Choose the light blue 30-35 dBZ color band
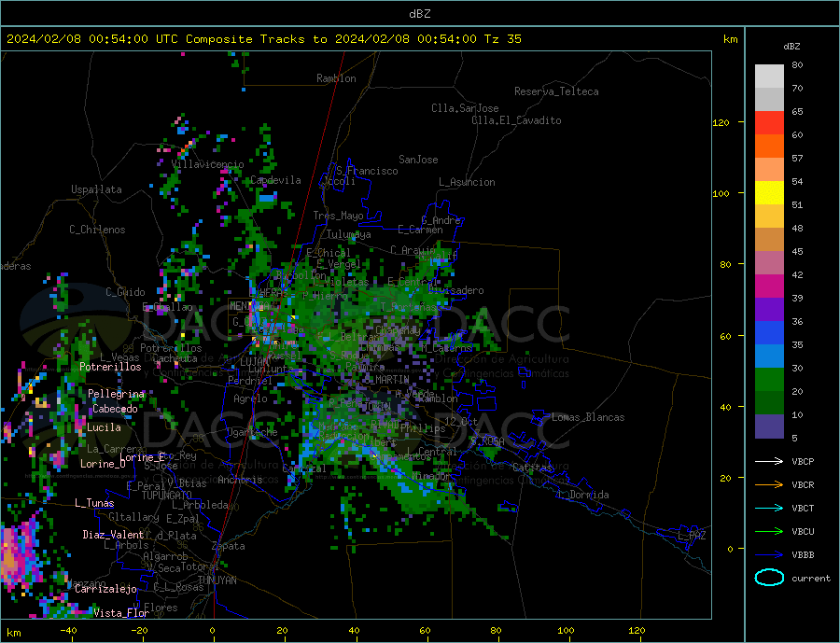This screenshot has width=840, height=643. [769, 356]
